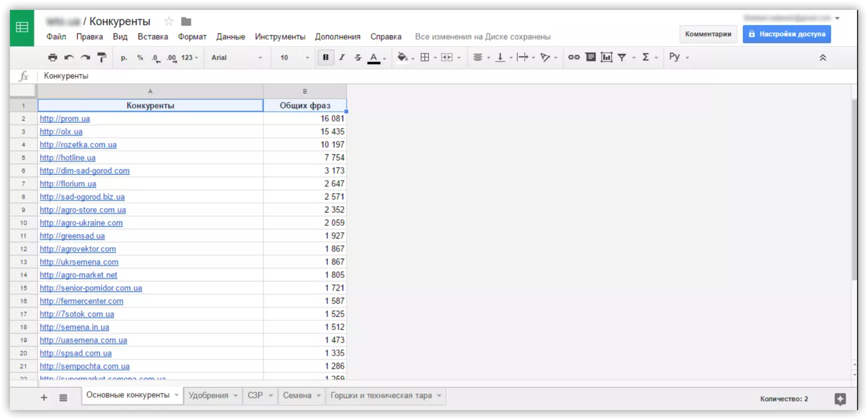Format as percent

140,57
